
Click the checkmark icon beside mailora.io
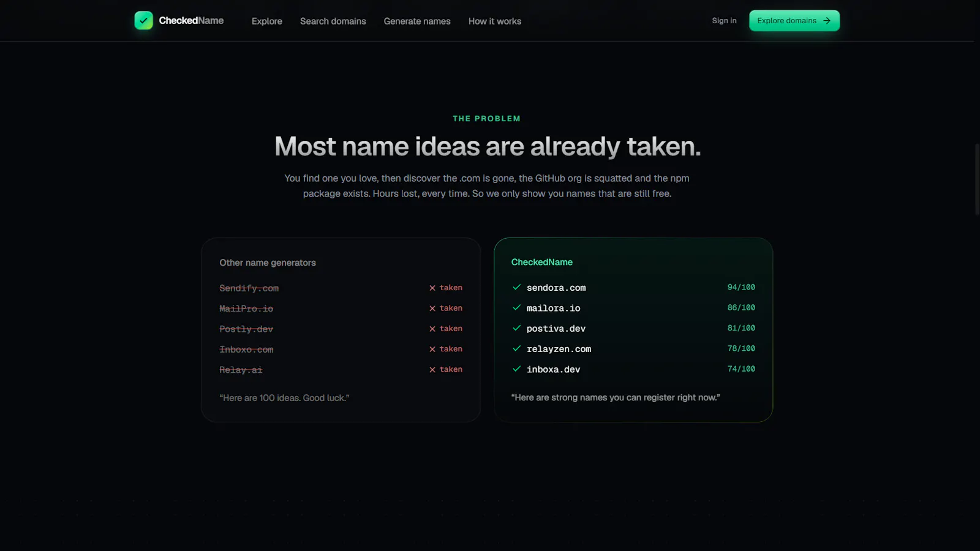tap(516, 307)
